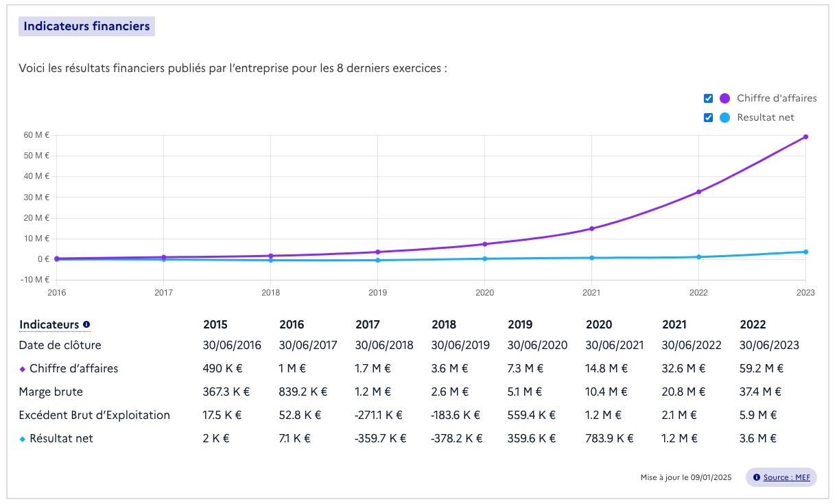Image resolution: width=837 pixels, height=504 pixels.
Task: Open the Source : MEF link
Action: [786, 477]
